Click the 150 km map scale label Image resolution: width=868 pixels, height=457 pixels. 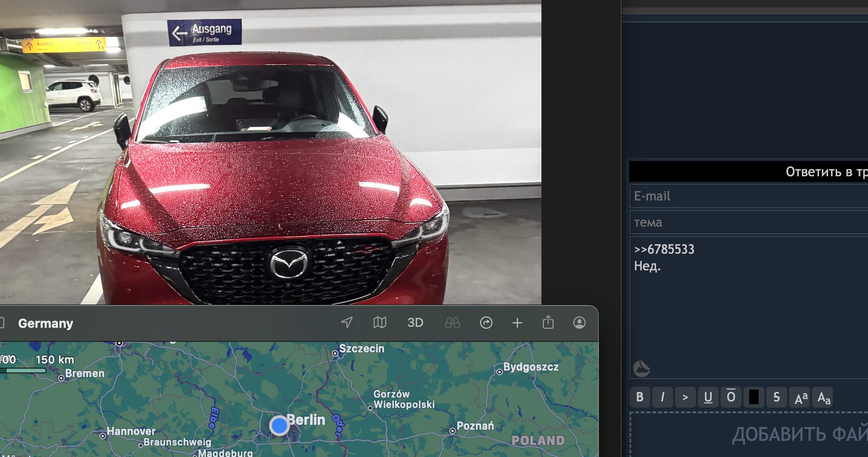tap(55, 360)
